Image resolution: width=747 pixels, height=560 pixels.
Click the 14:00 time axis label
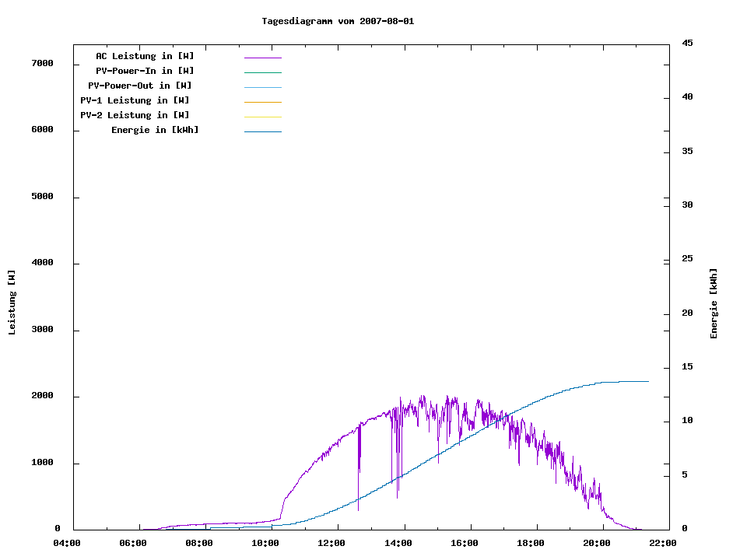pyautogui.click(x=398, y=543)
